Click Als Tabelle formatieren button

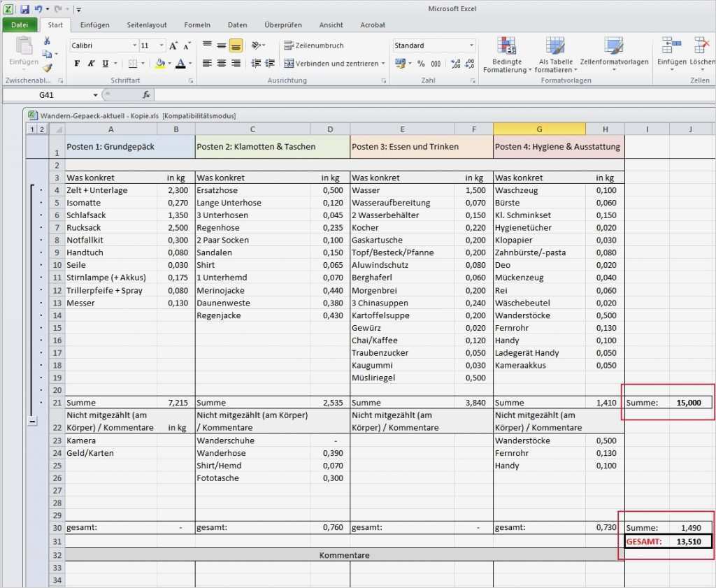[x=556, y=55]
